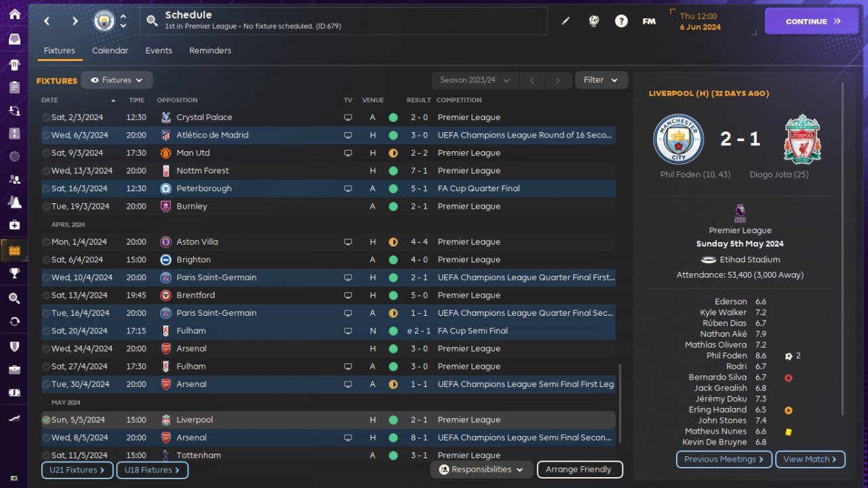Viewport: 868px width, 488px height.
Task: Open the Inbox tray icon in sidebar
Action: point(14,39)
